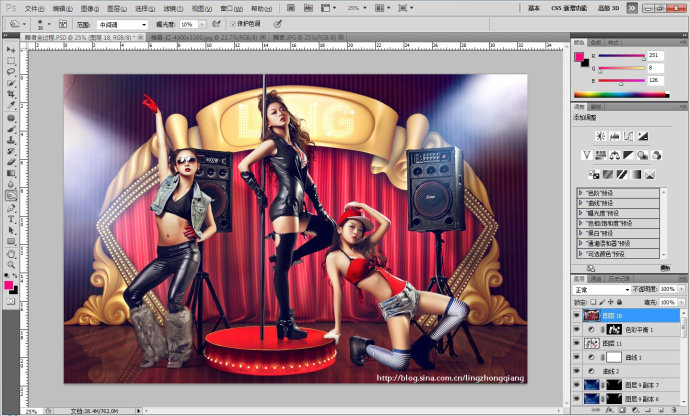Hide the 曲线 1 layer

576,357
